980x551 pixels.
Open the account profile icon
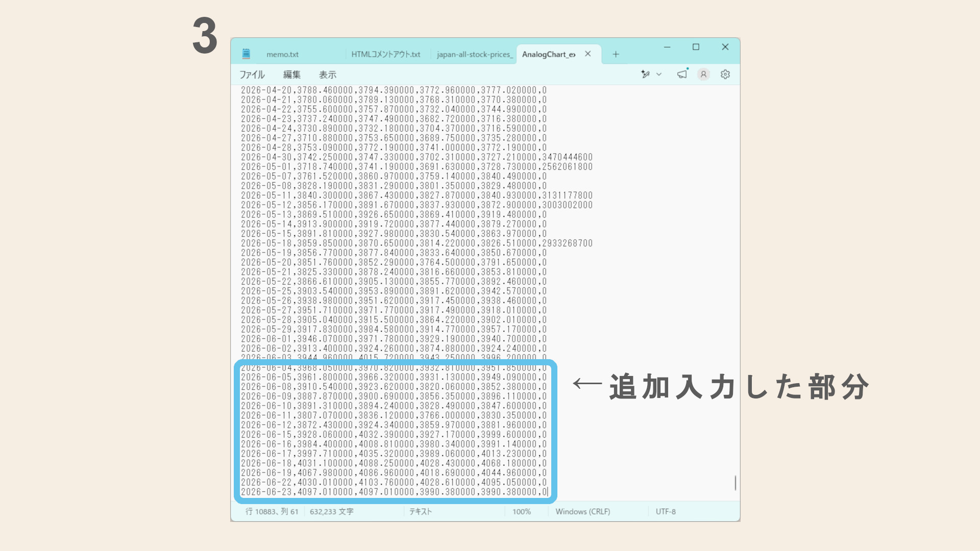[x=703, y=74]
